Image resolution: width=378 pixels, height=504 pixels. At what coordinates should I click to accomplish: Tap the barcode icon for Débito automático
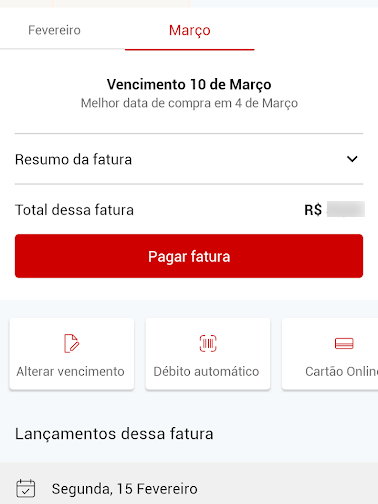pos(208,343)
